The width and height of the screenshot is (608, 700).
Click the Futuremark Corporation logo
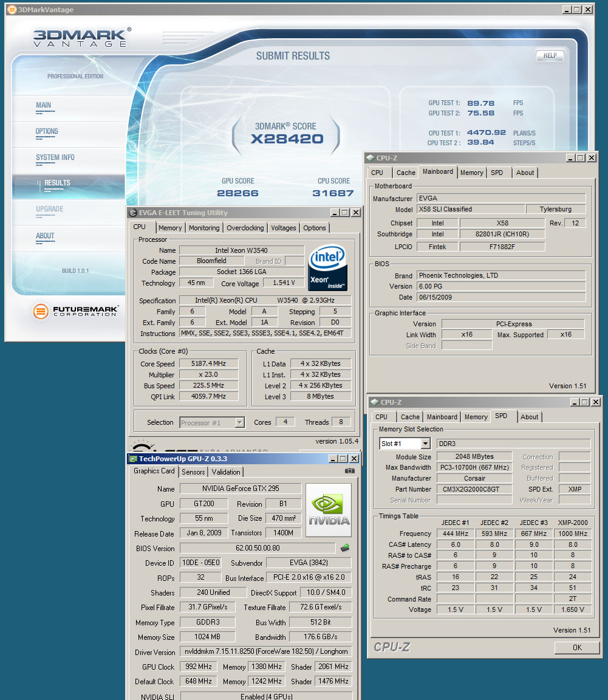coord(76,311)
